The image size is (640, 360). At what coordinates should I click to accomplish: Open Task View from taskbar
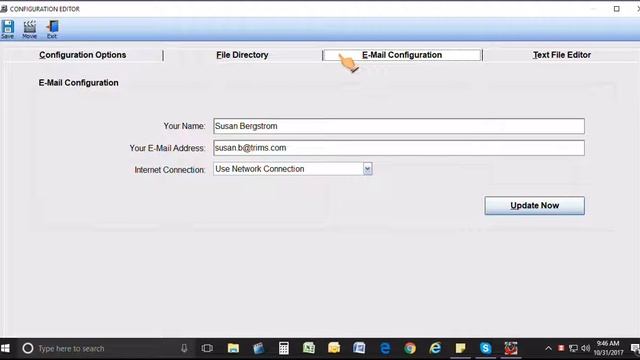pos(207,349)
